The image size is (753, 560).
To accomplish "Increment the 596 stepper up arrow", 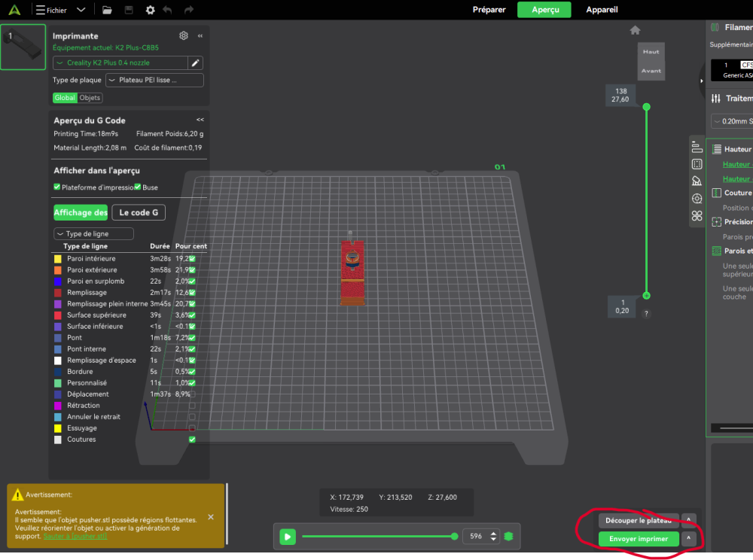I will (x=493, y=533).
